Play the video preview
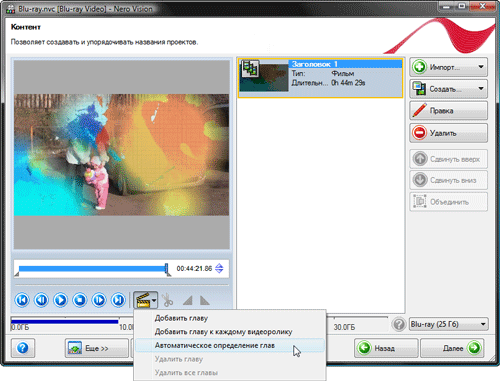The image size is (500, 381). pos(61,300)
